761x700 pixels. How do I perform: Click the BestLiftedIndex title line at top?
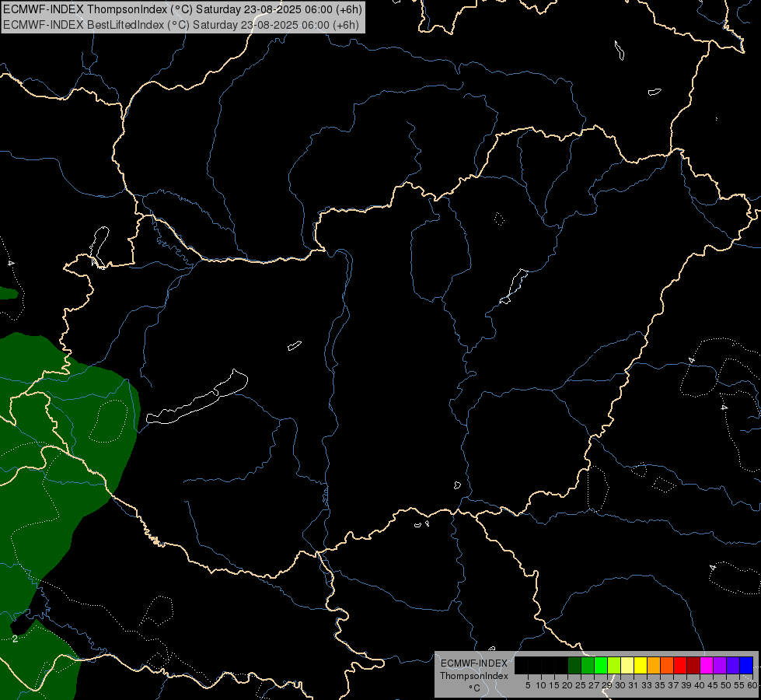(x=181, y=25)
